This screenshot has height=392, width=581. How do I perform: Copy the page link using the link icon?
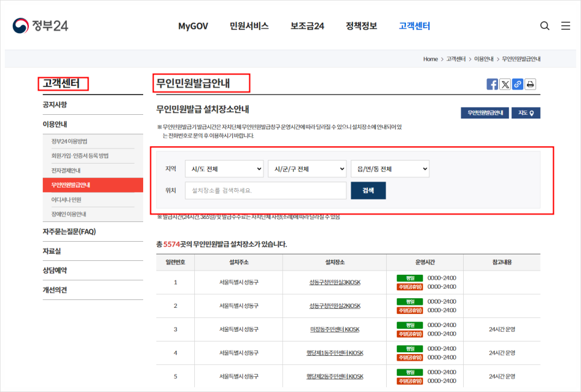pos(517,84)
